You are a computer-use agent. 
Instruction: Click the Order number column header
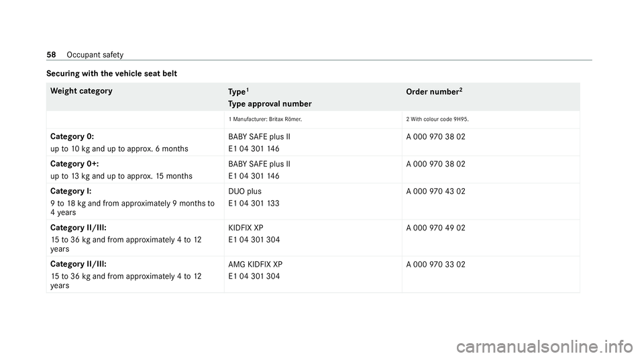(434, 91)
